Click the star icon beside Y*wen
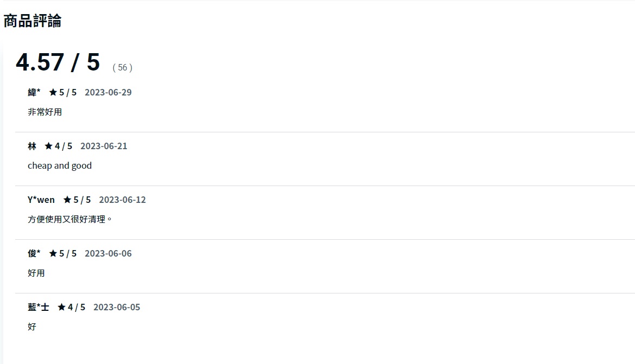635x364 pixels. 67,200
